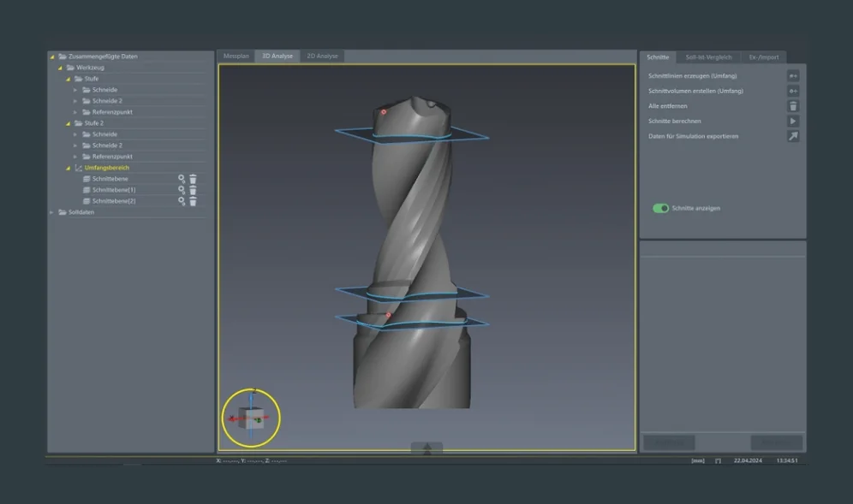
Task: Collapse the Umfangsbereich node
Action: (68, 168)
